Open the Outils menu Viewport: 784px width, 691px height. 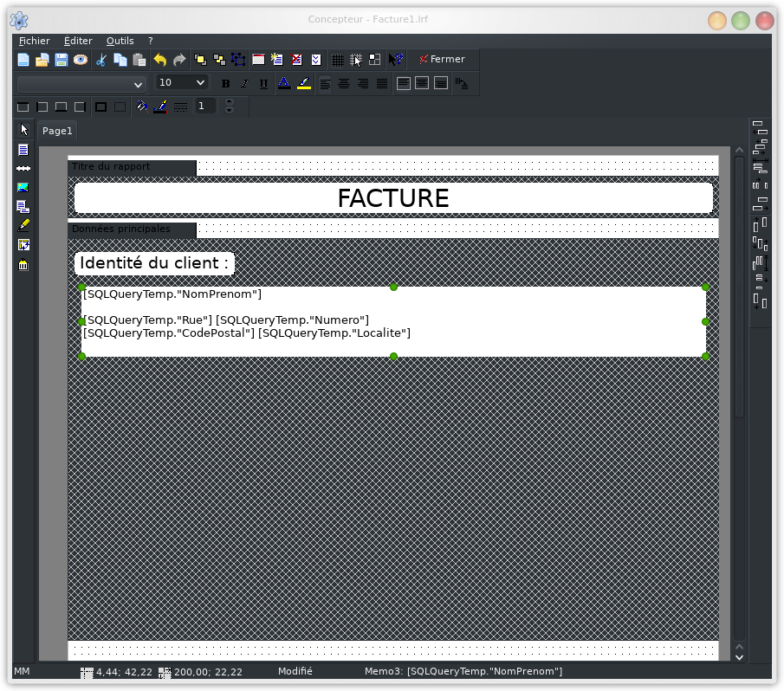click(120, 41)
